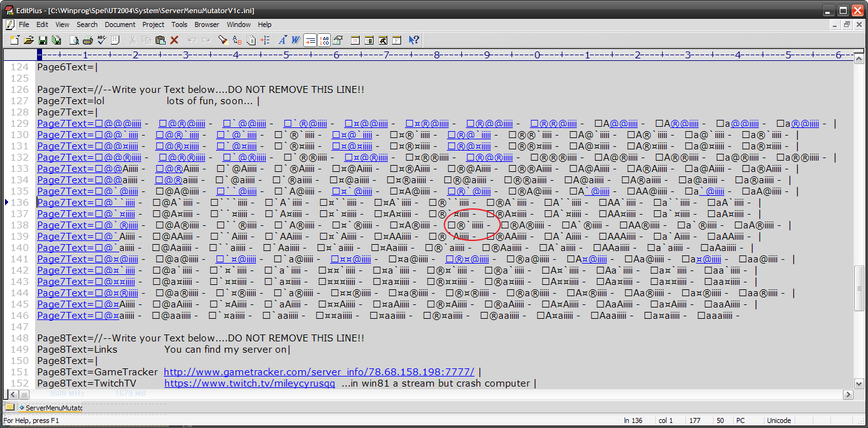Click the context help arrow icon

click(414, 40)
